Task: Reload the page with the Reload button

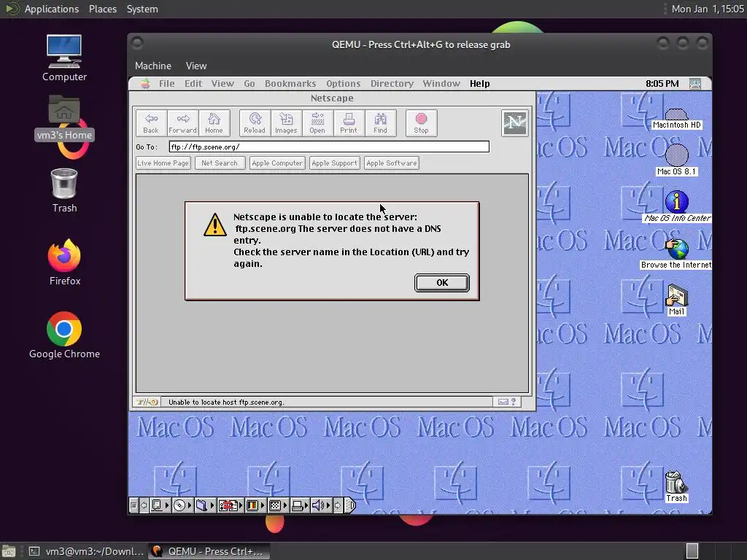Action: coord(255,123)
